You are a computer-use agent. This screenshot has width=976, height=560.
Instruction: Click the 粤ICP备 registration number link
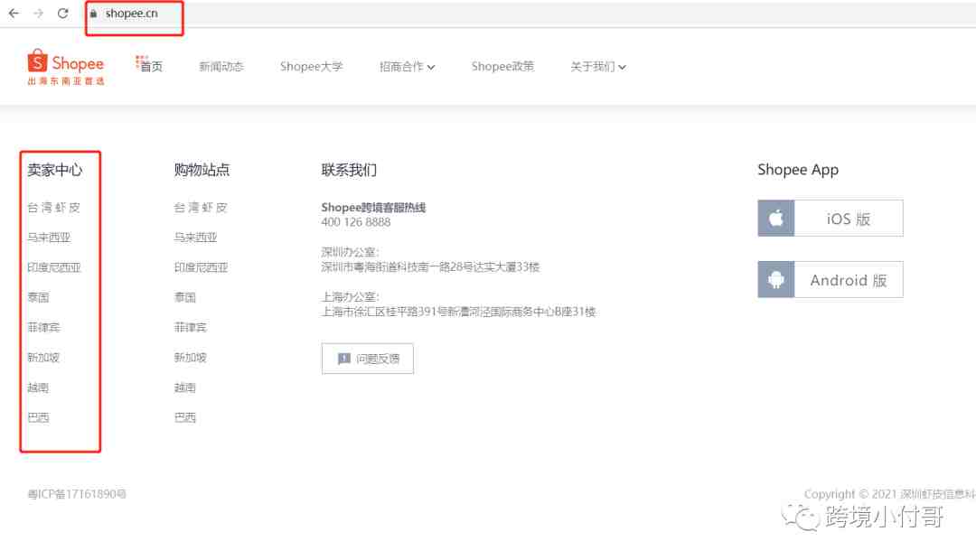point(77,494)
